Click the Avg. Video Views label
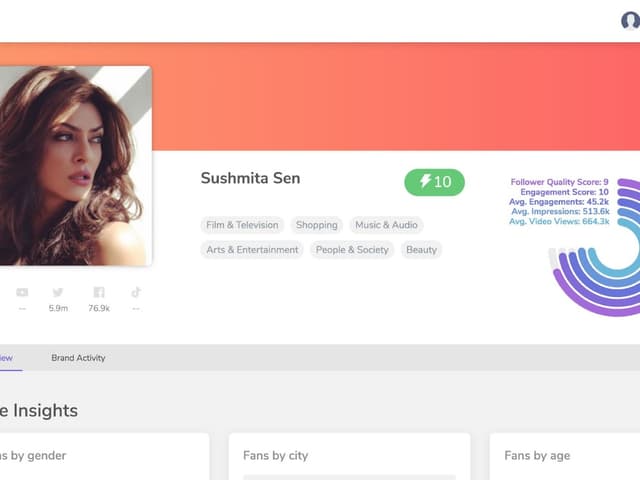This screenshot has width=640, height=480. 559,222
